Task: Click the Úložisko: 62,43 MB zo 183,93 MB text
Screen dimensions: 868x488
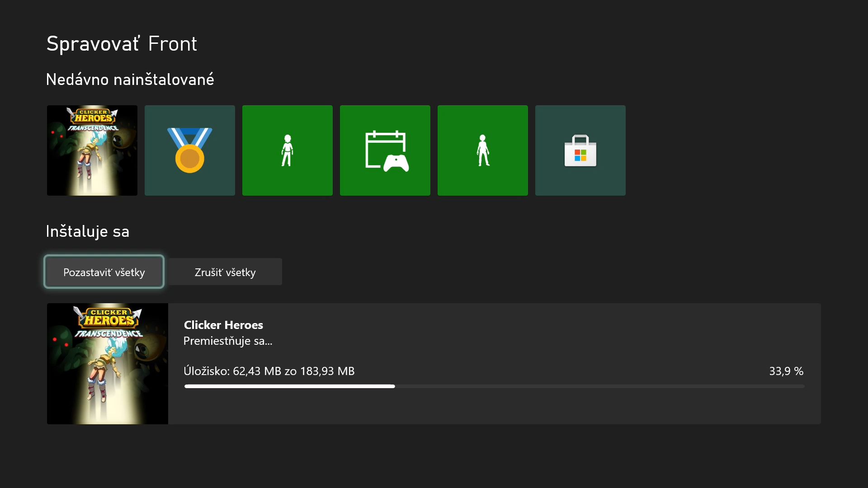Action: pyautogui.click(x=269, y=371)
